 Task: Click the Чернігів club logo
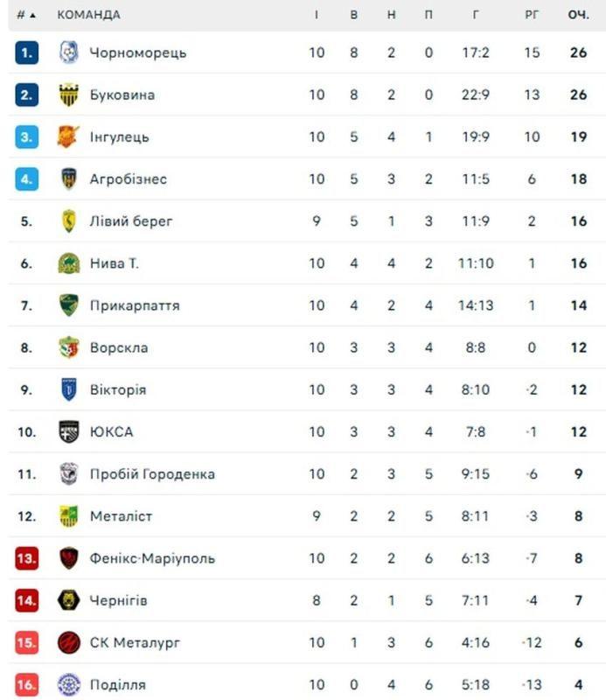tap(68, 600)
